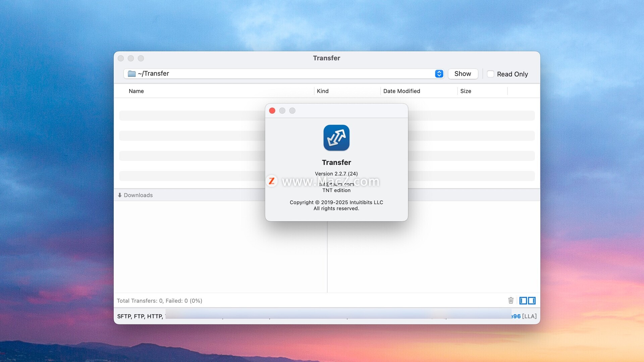Sort files by Kind column
Viewport: 644px width, 362px height.
pos(323,91)
